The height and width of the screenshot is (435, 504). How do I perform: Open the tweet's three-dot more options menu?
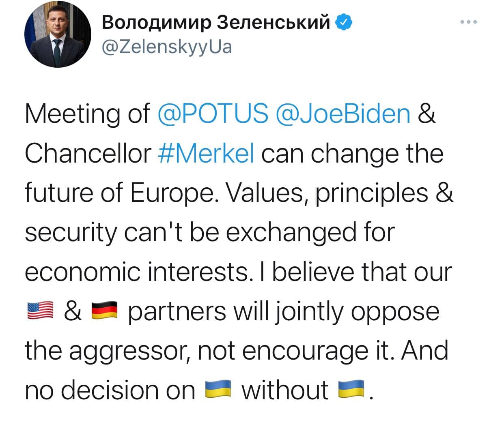[469, 22]
